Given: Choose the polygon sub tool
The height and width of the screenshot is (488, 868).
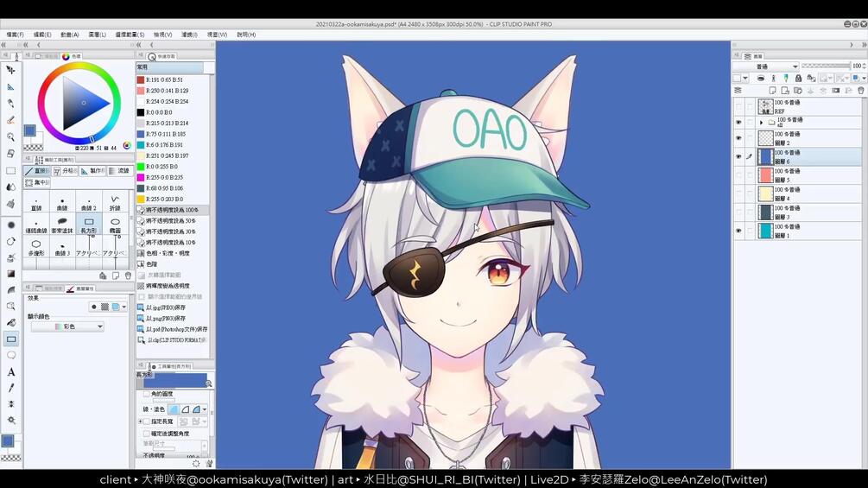Looking at the screenshot, I should click(36, 248).
